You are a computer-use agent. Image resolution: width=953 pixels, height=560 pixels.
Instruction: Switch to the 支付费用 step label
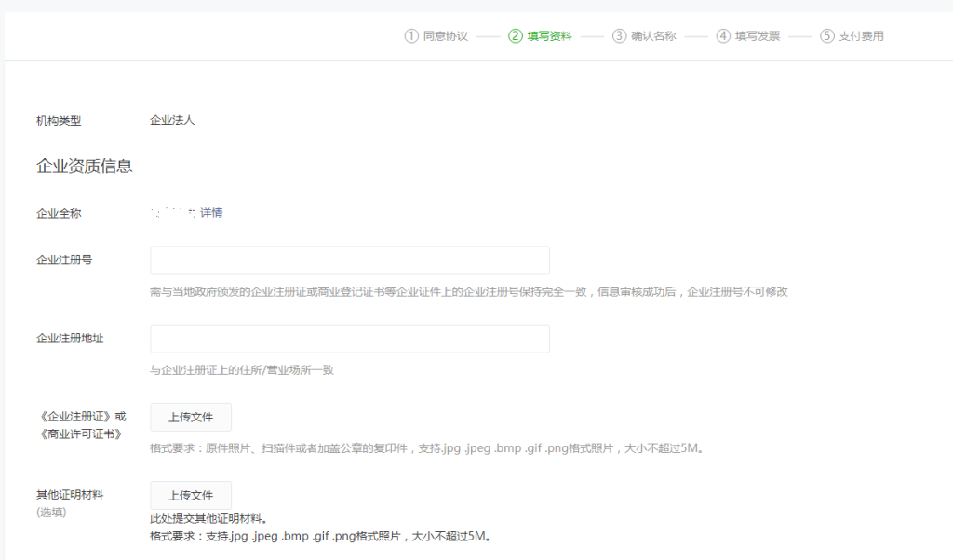tap(862, 36)
